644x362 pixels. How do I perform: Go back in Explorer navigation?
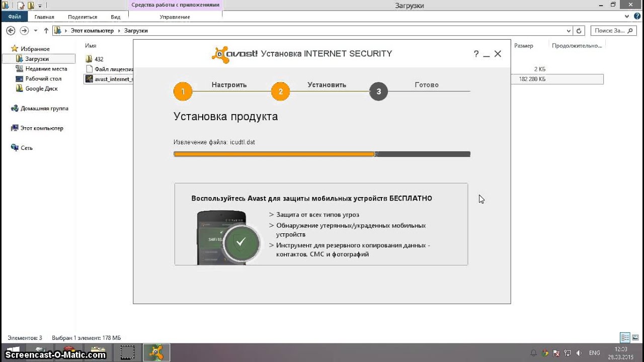11,31
